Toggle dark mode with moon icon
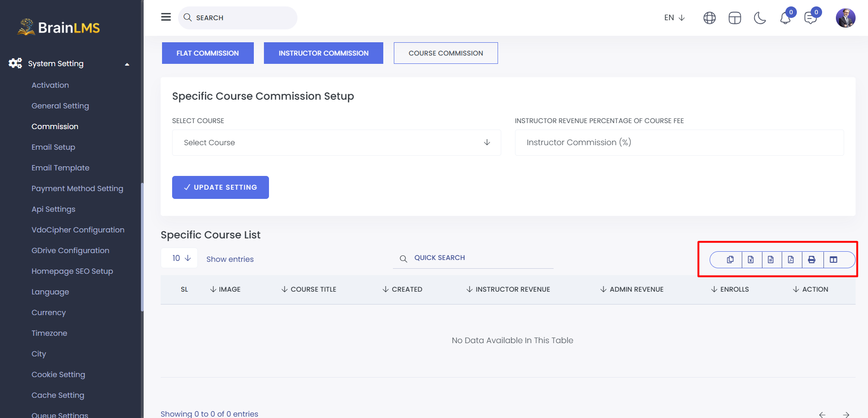Image resolution: width=868 pixels, height=418 pixels. tap(760, 18)
